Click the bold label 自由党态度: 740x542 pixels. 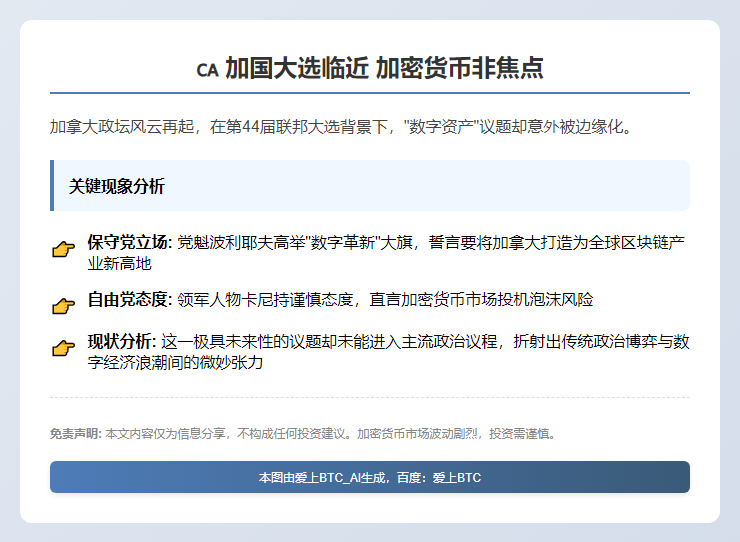(130, 299)
